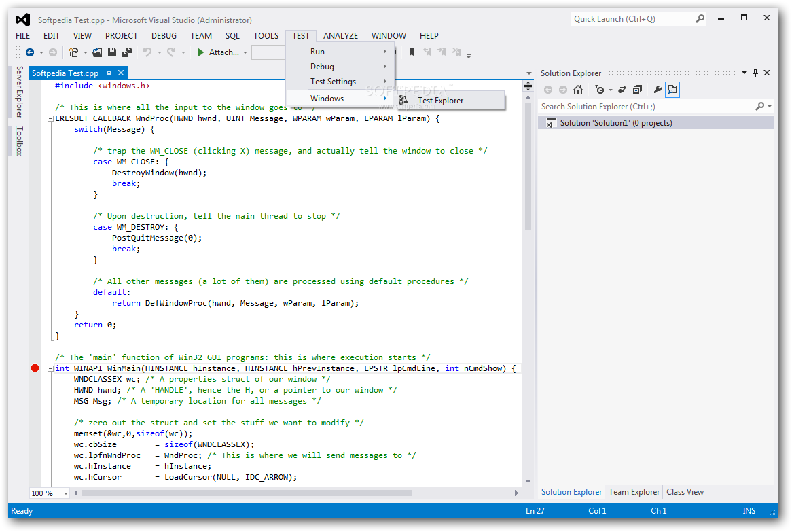Open Pending Changes Filter dropdown arrow
Viewport: 792px width, 532px height.
[x=610, y=90]
